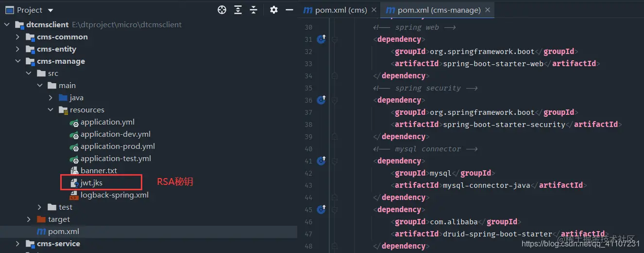This screenshot has height=253, width=644.
Task: Hide the Project tool window
Action: [289, 10]
